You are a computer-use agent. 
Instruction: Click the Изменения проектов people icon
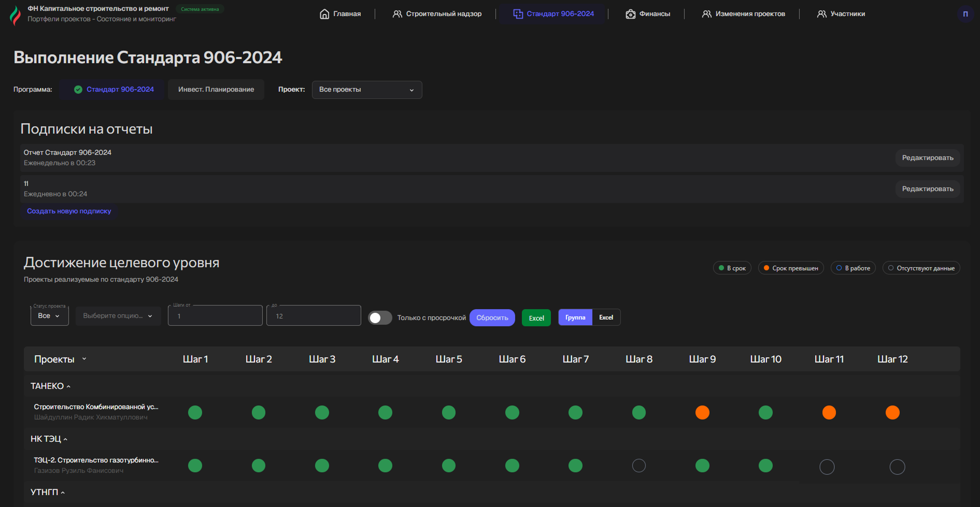[x=706, y=14]
